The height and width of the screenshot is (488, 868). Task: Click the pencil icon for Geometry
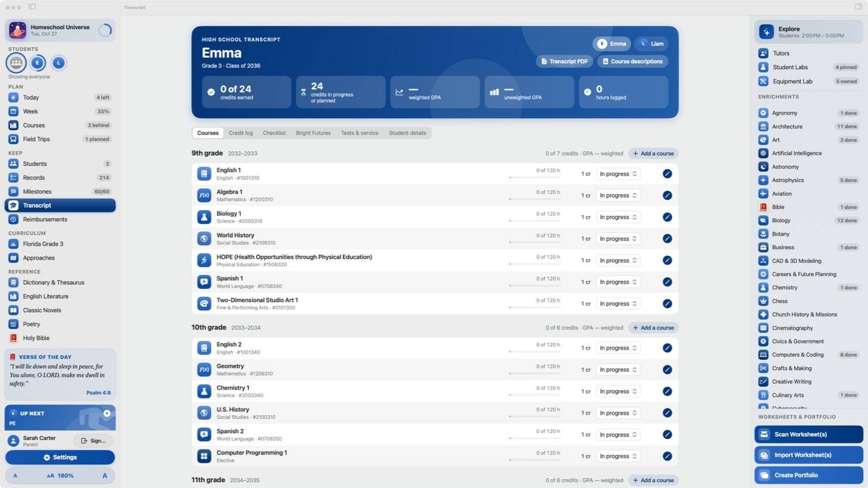[x=667, y=369]
